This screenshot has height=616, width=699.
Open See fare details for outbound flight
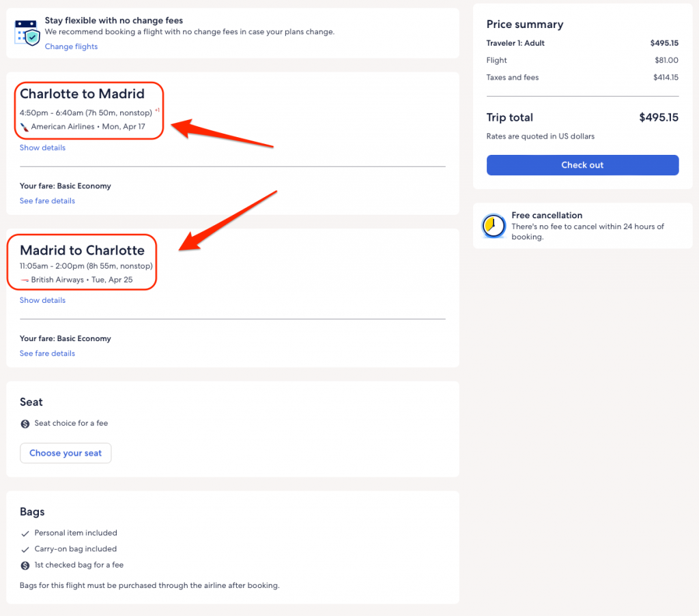point(47,201)
